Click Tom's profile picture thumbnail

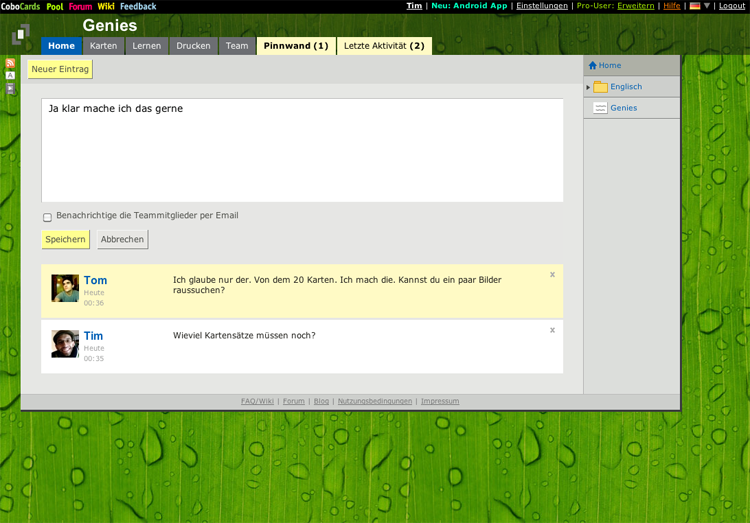pyautogui.click(x=65, y=288)
